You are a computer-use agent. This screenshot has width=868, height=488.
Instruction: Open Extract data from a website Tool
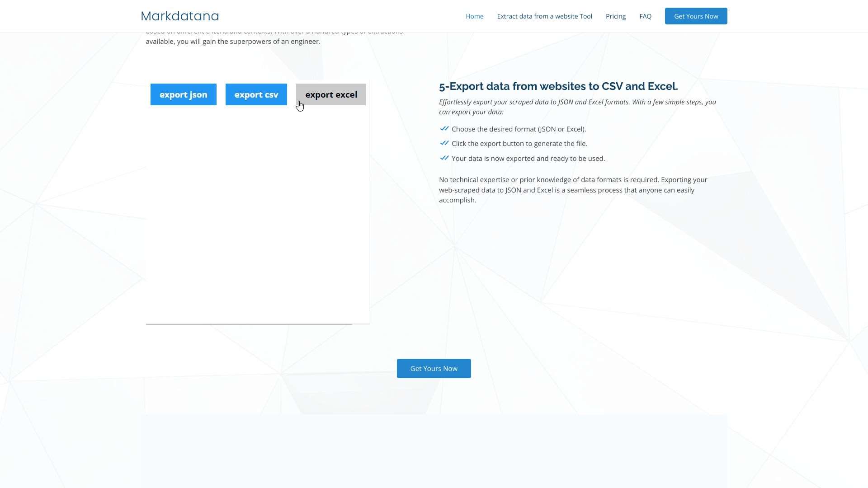tap(544, 16)
